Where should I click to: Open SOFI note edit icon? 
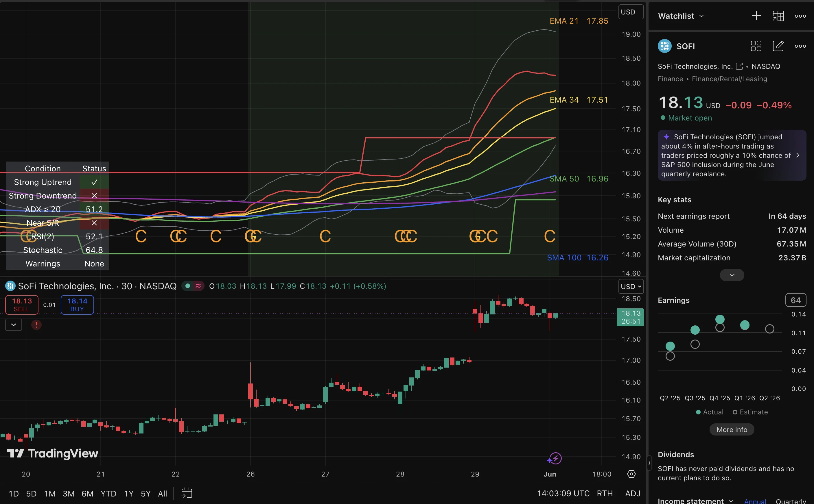(778, 46)
